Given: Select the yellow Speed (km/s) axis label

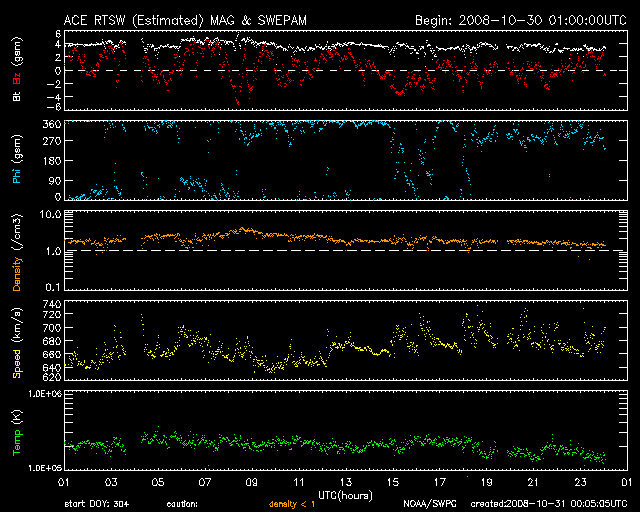Looking at the screenshot, I should [16, 338].
